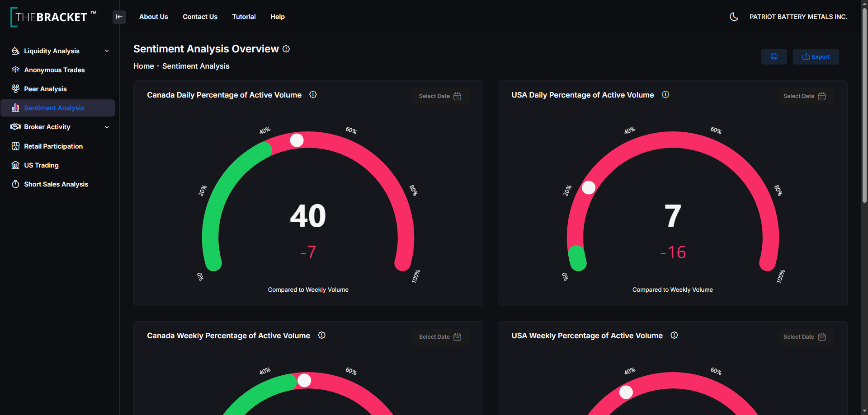Screen dimensions: 868x415
Task: Click Home breadcrumb link
Action: pos(144,66)
